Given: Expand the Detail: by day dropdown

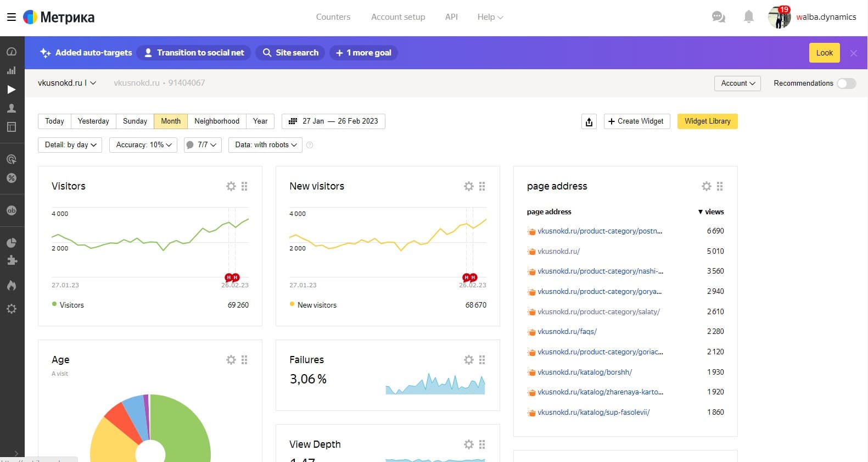Looking at the screenshot, I should [x=70, y=145].
